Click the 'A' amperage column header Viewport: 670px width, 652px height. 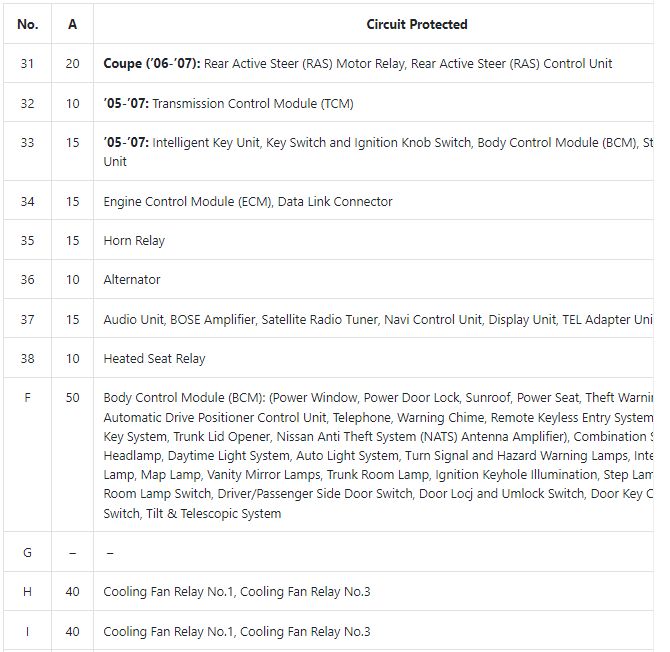[73, 24]
